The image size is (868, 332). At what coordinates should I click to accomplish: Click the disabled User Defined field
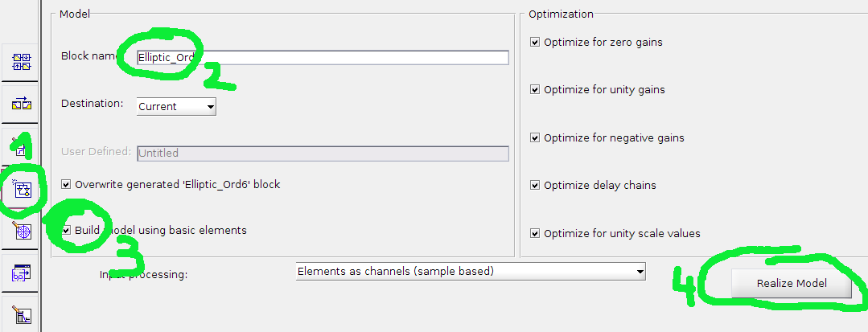tap(322, 153)
